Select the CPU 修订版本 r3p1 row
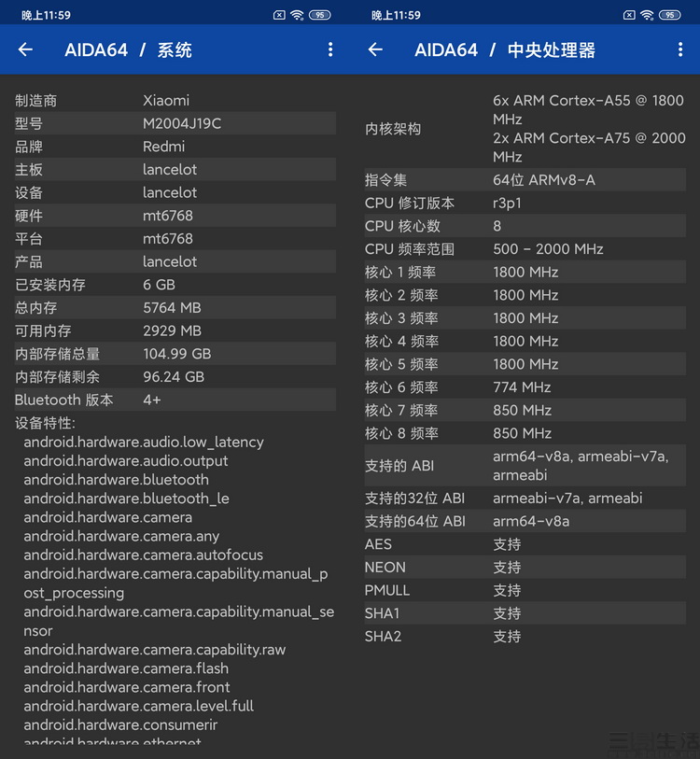Image resolution: width=700 pixels, height=759 pixels. click(525, 203)
